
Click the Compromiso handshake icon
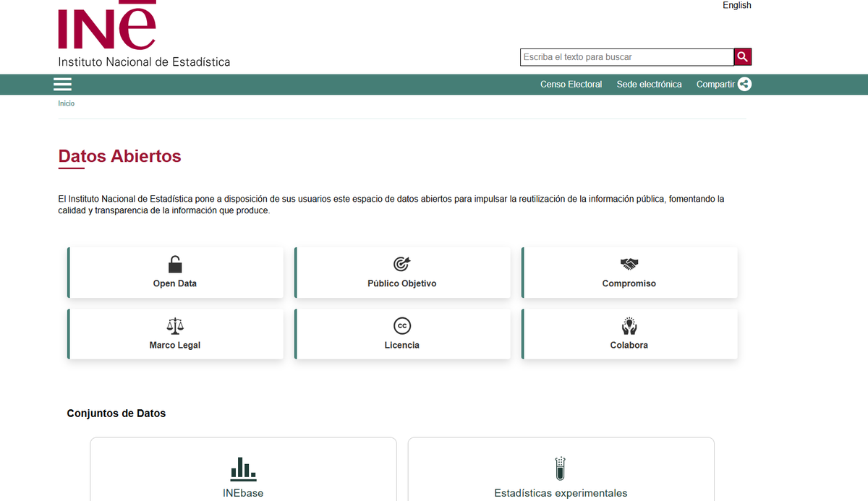coord(629,264)
